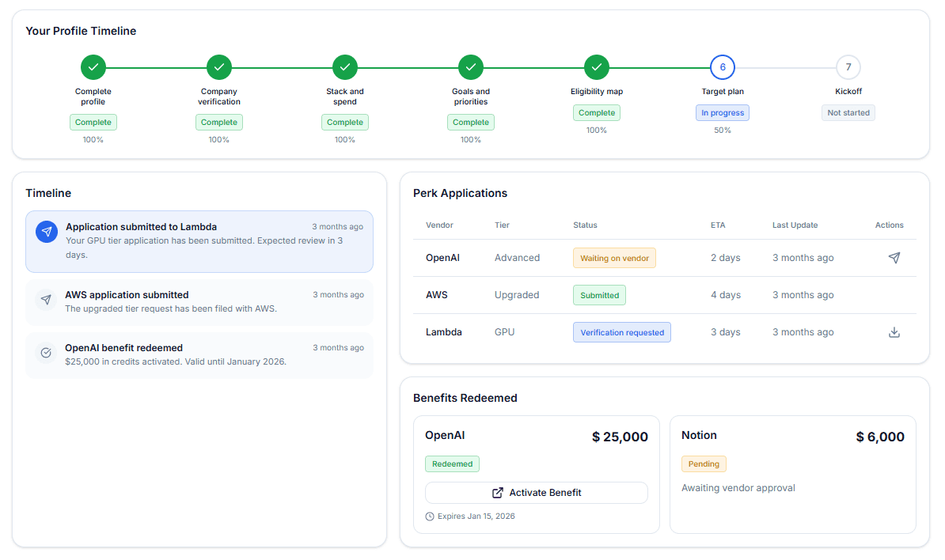
Task: Click the Complete profile step checkmark
Action: click(x=93, y=67)
